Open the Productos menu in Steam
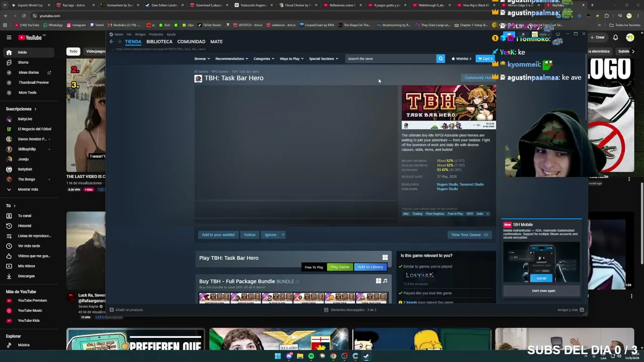Image resolution: width=644 pixels, height=362 pixels. click(x=156, y=35)
